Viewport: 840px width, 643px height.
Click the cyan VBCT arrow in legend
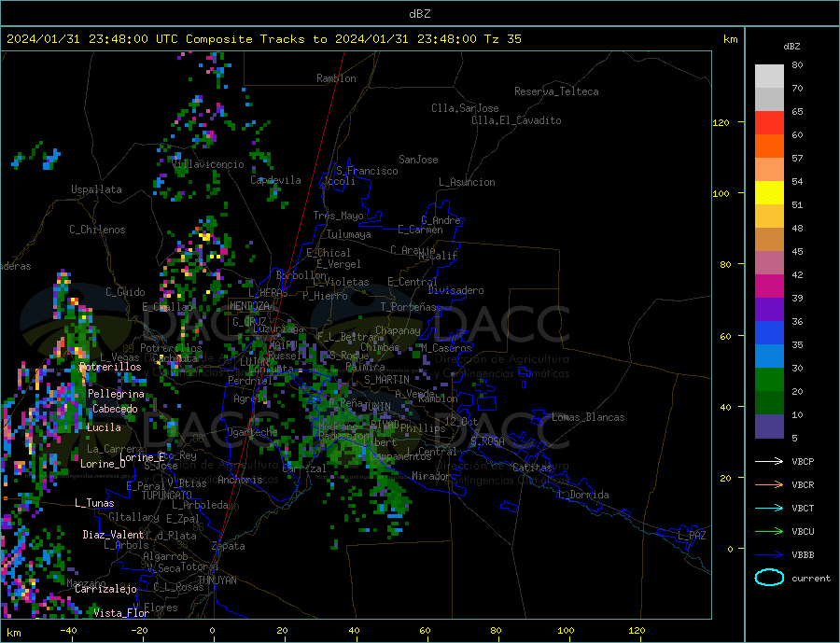pos(769,508)
